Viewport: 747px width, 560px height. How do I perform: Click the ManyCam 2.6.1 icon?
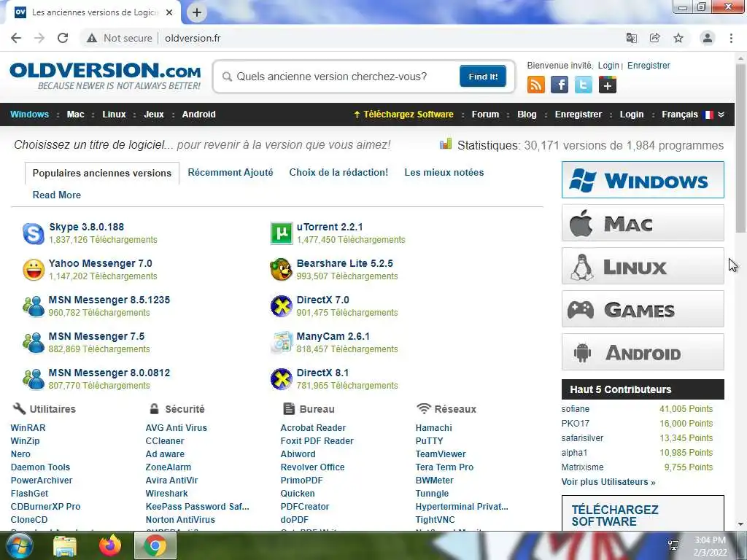pyautogui.click(x=281, y=343)
